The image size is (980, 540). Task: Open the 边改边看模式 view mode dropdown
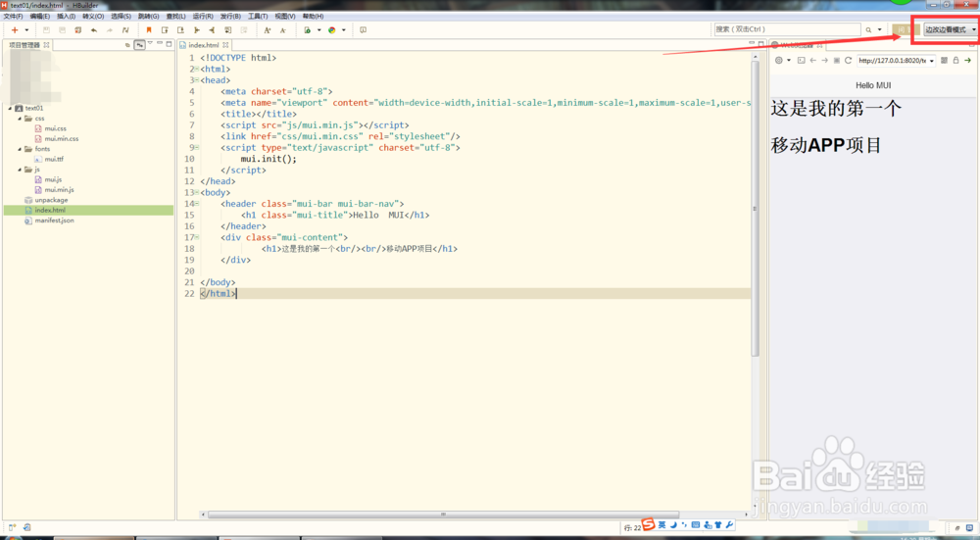[950, 29]
